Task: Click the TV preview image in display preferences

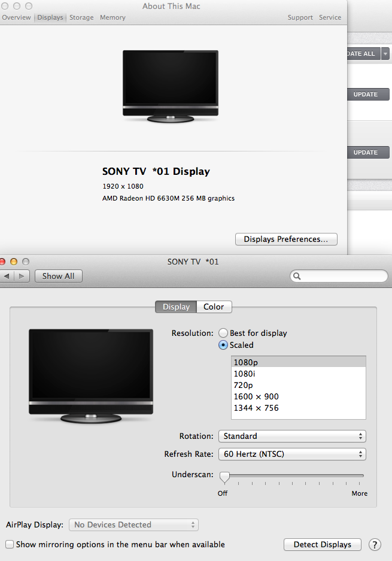Action: [x=91, y=377]
